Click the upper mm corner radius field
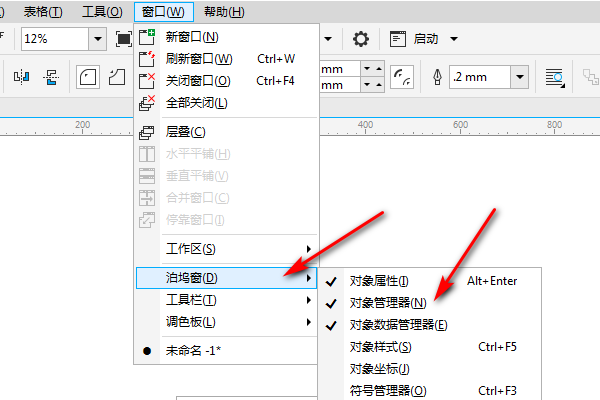The image size is (600, 400). tap(340, 69)
